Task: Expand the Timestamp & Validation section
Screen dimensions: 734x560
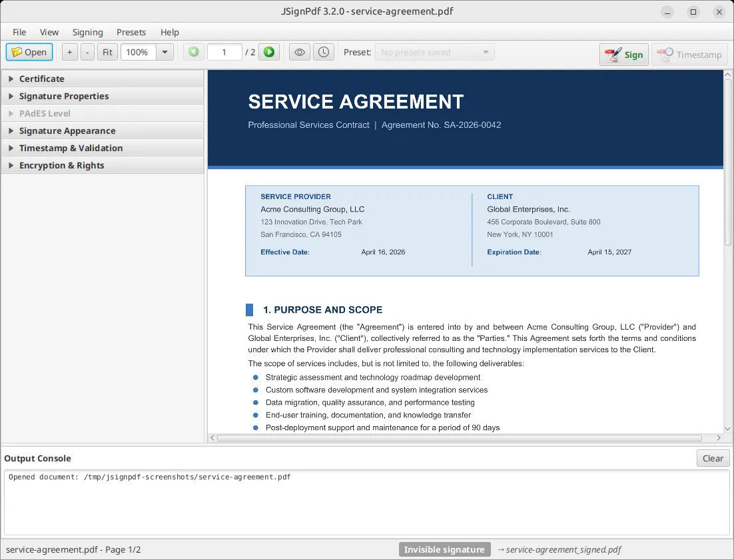Action: [x=103, y=148]
